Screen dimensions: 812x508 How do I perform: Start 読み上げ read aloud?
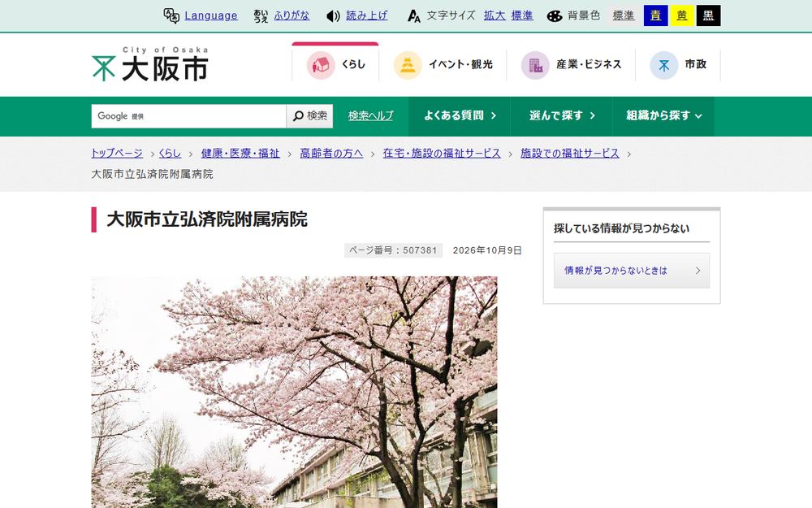pyautogui.click(x=367, y=15)
